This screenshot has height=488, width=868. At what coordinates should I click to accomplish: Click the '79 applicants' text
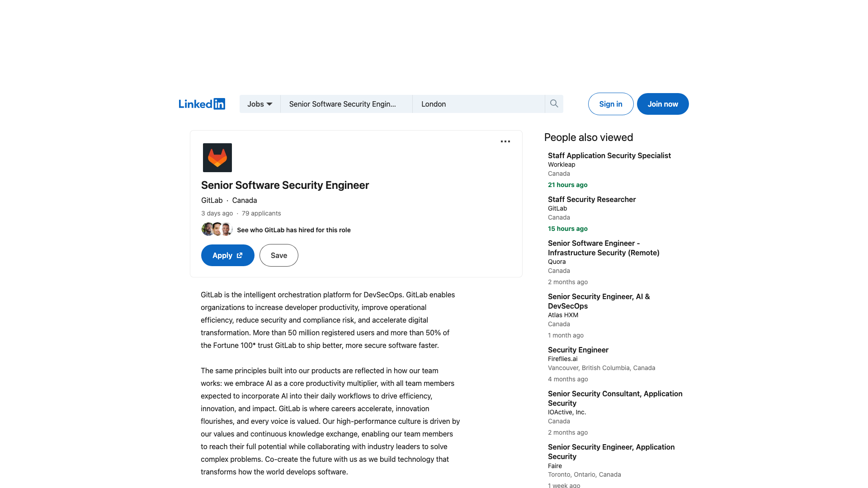click(261, 213)
